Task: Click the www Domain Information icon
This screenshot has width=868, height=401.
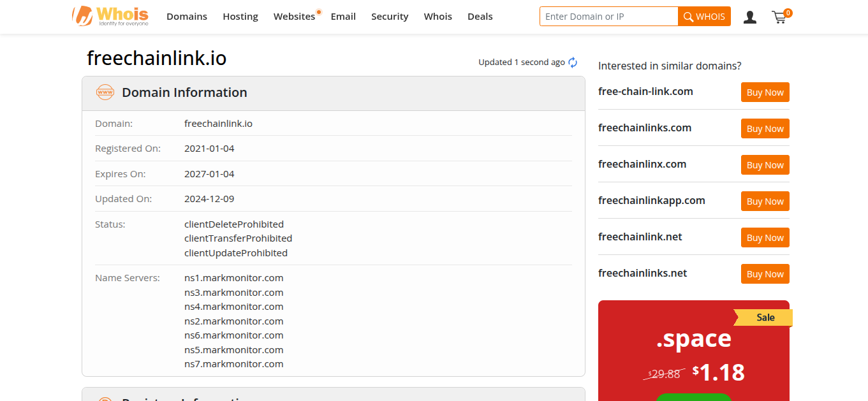Action: 105,92
